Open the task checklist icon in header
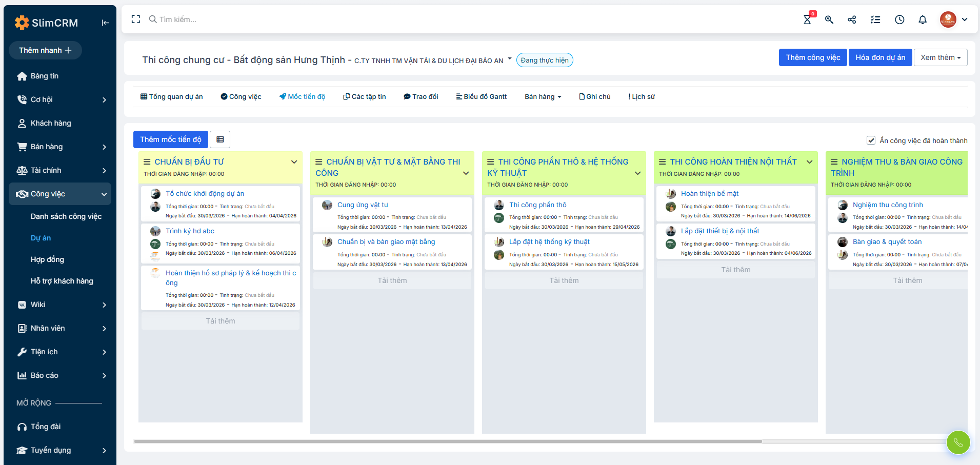Viewport: 980px width, 465px height. tap(875, 19)
